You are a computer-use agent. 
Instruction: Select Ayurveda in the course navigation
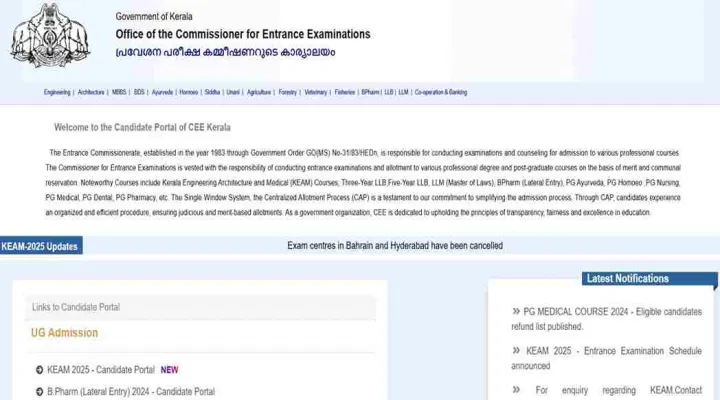coord(162,92)
